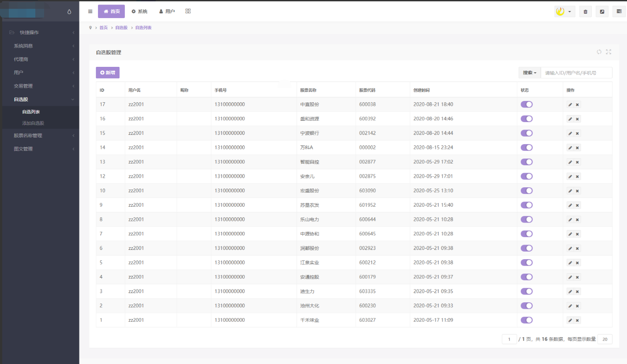Click the refresh icon in panel header
The height and width of the screenshot is (364, 627).
[x=599, y=52]
